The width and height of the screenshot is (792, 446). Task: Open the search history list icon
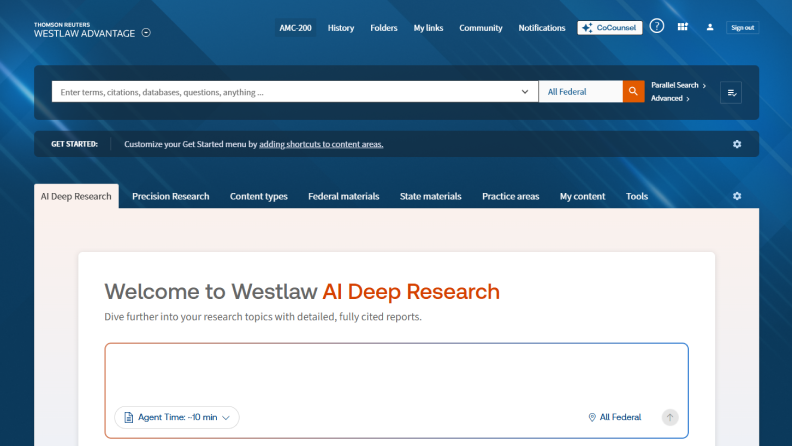pyautogui.click(x=731, y=92)
